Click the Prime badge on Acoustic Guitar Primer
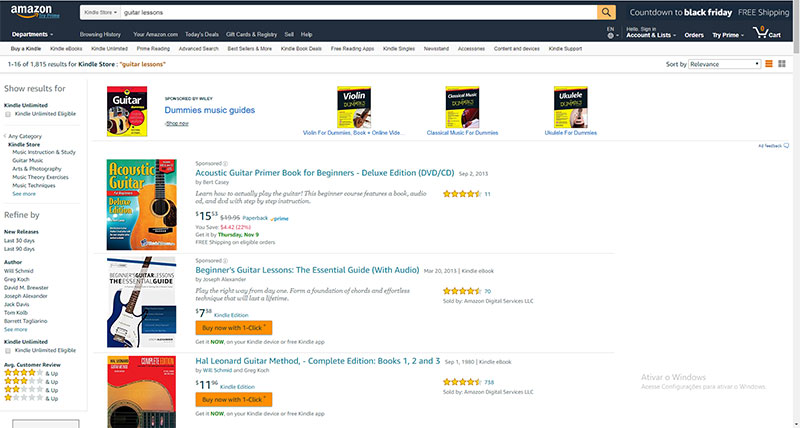 click(x=280, y=218)
